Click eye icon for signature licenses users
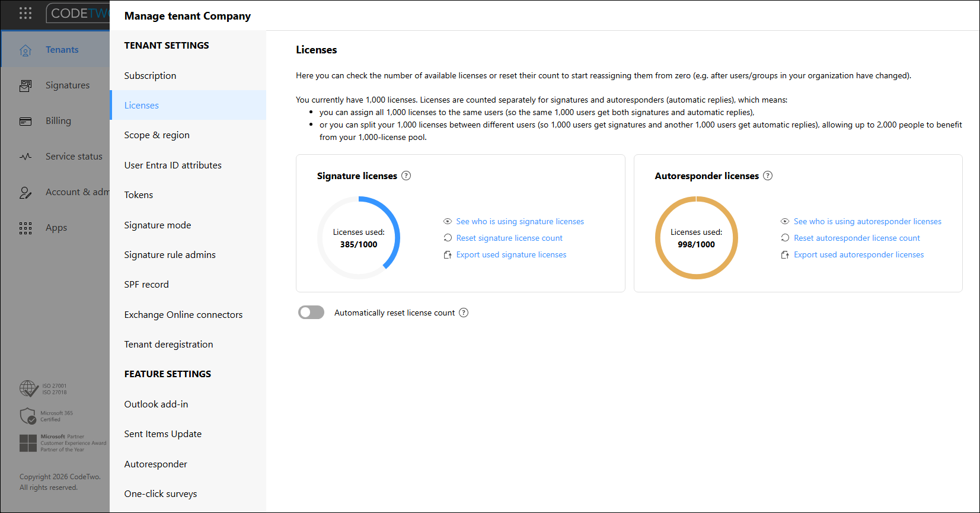Image resolution: width=980 pixels, height=513 pixels. point(448,221)
